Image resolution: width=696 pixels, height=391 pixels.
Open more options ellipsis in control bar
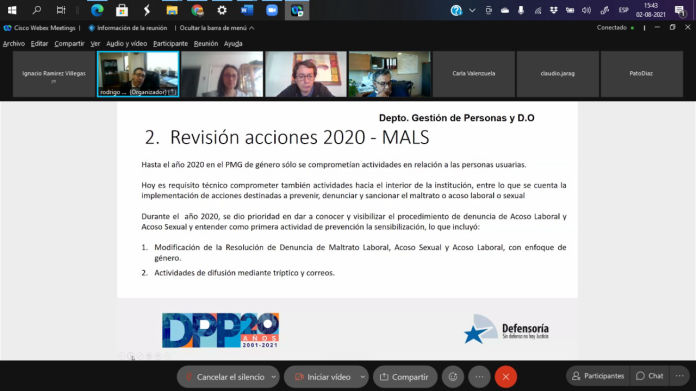(x=479, y=377)
